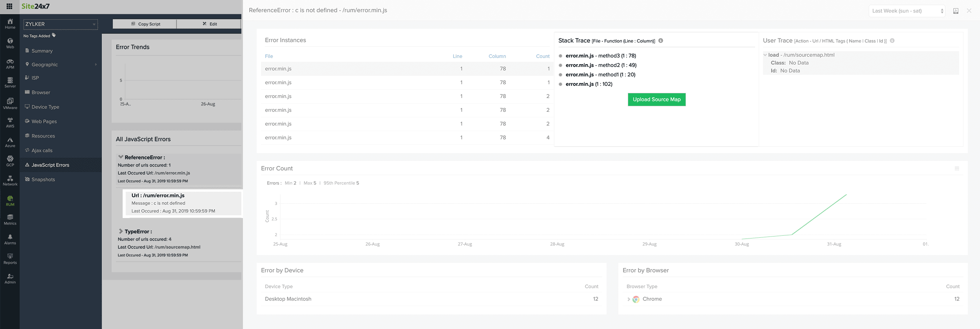Expand the TypeError error group
Image resolution: width=980 pixels, height=329 pixels.
click(121, 231)
